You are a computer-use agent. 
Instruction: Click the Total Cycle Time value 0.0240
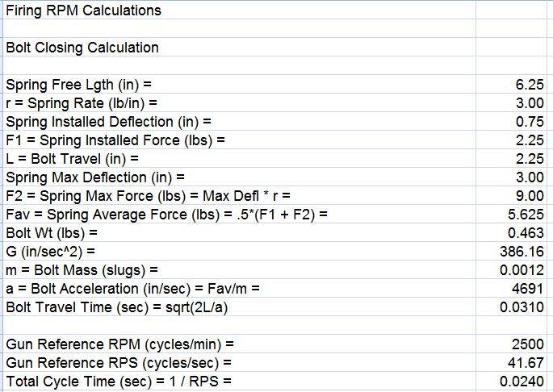526,381
